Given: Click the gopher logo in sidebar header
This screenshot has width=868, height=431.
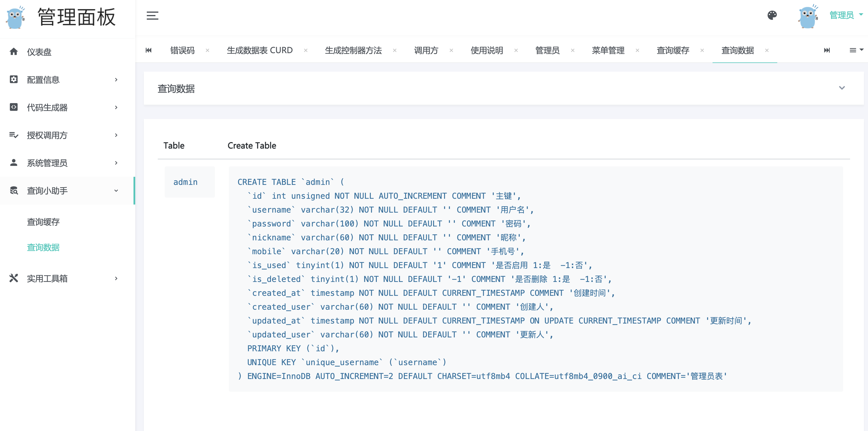Looking at the screenshot, I should coord(16,17).
